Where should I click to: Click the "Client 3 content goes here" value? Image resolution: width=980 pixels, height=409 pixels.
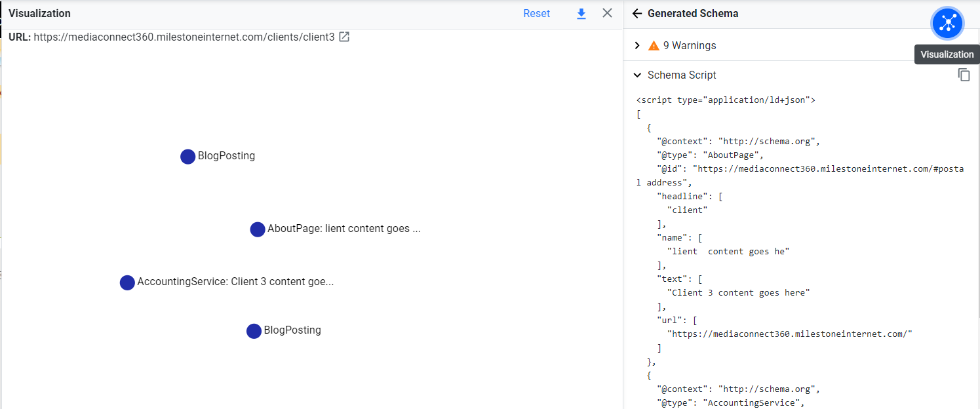pyautogui.click(x=738, y=293)
